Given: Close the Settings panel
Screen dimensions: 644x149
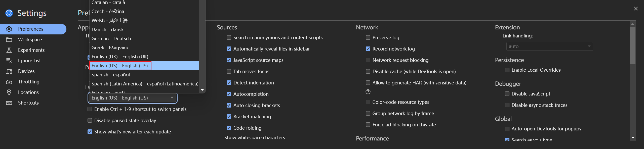Looking at the screenshot, I should (x=636, y=9).
